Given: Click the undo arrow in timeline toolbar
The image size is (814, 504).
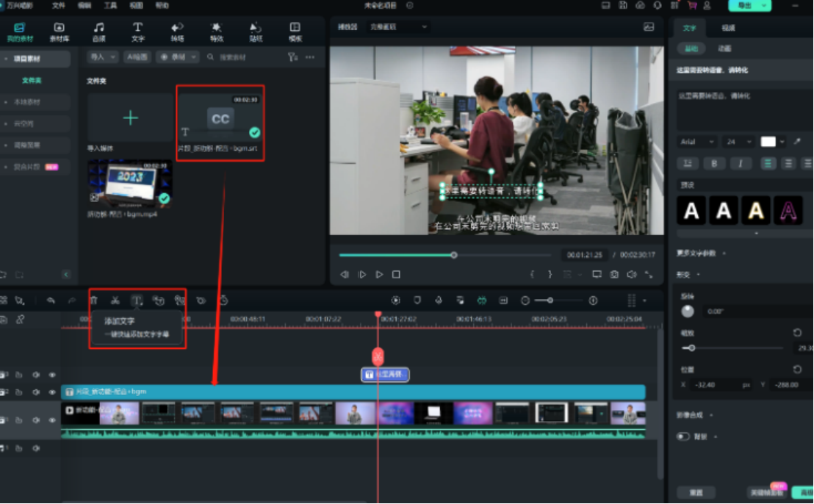Looking at the screenshot, I should 51,300.
